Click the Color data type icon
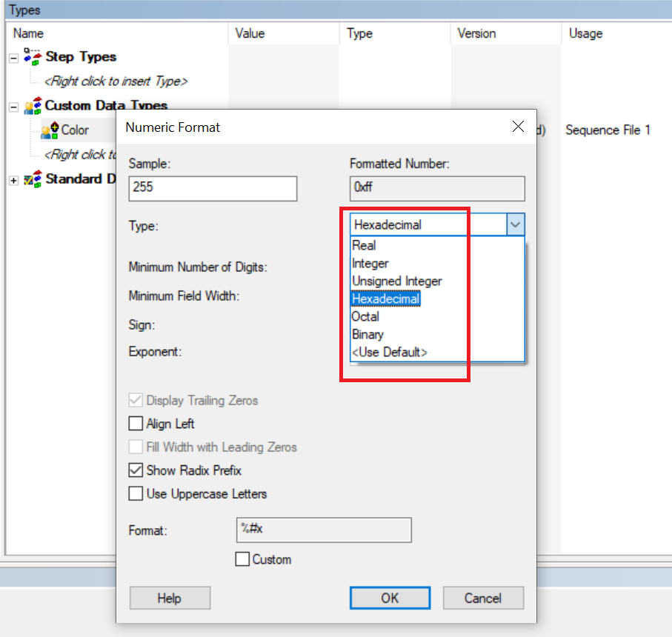The width and height of the screenshot is (672, 637). (50, 130)
